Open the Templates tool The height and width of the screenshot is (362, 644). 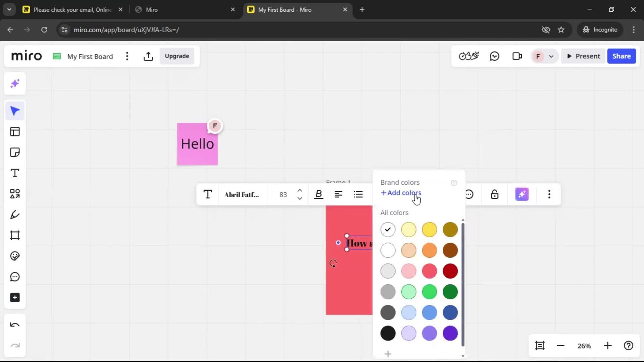(x=15, y=132)
